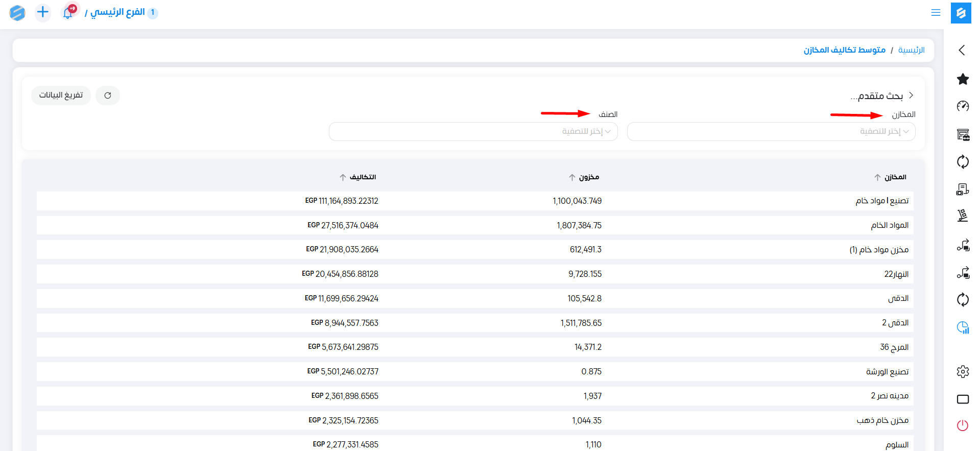Expand the بحث متقدم advanced search
Viewport: 980px width, 451px height.
[x=881, y=96]
